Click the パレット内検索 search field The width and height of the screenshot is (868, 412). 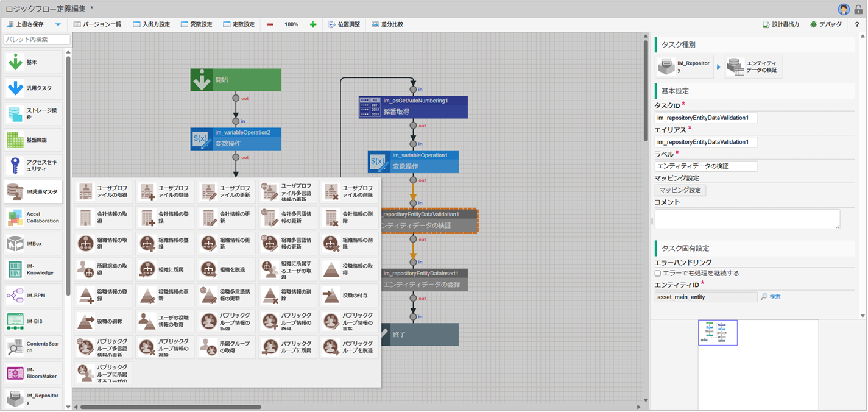37,40
